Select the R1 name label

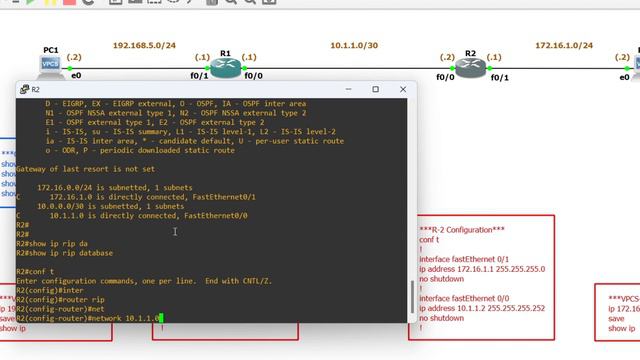click(x=225, y=53)
